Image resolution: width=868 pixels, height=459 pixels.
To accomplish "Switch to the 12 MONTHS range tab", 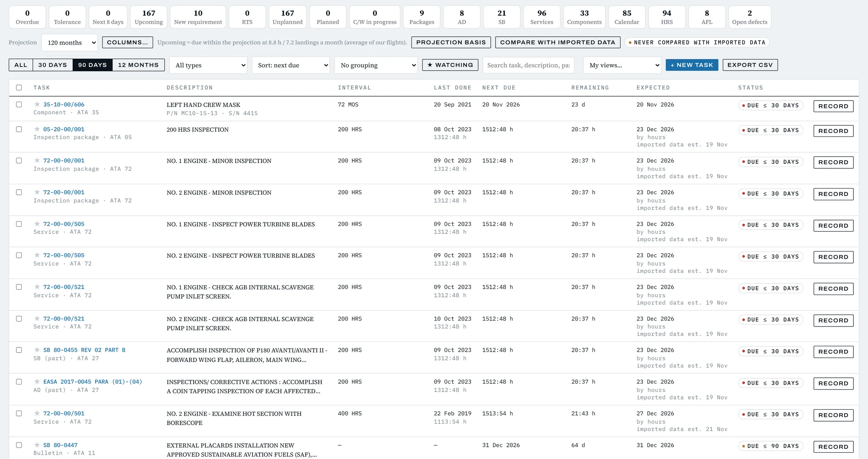I will tap(138, 65).
